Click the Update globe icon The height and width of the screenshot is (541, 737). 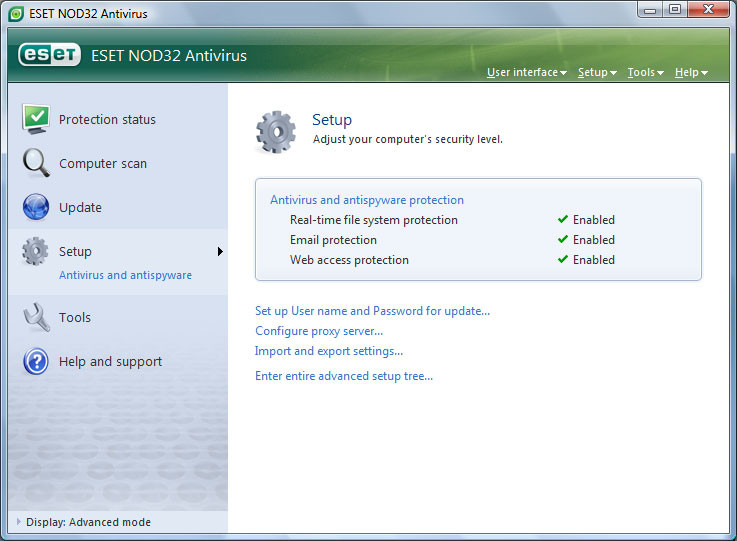[36, 207]
